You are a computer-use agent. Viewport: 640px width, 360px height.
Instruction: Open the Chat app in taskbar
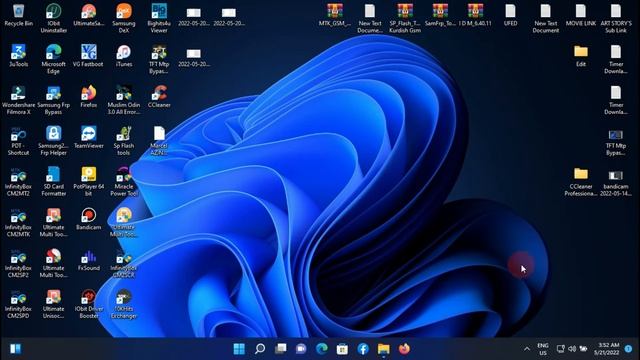pos(301,349)
